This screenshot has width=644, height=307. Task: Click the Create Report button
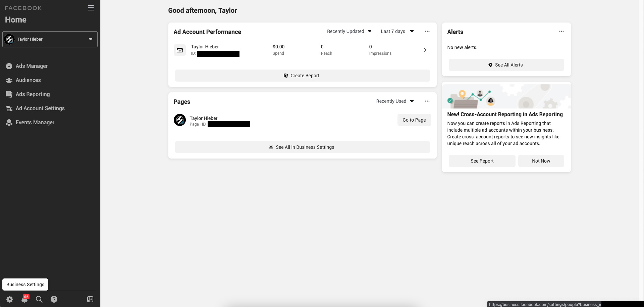coord(302,76)
